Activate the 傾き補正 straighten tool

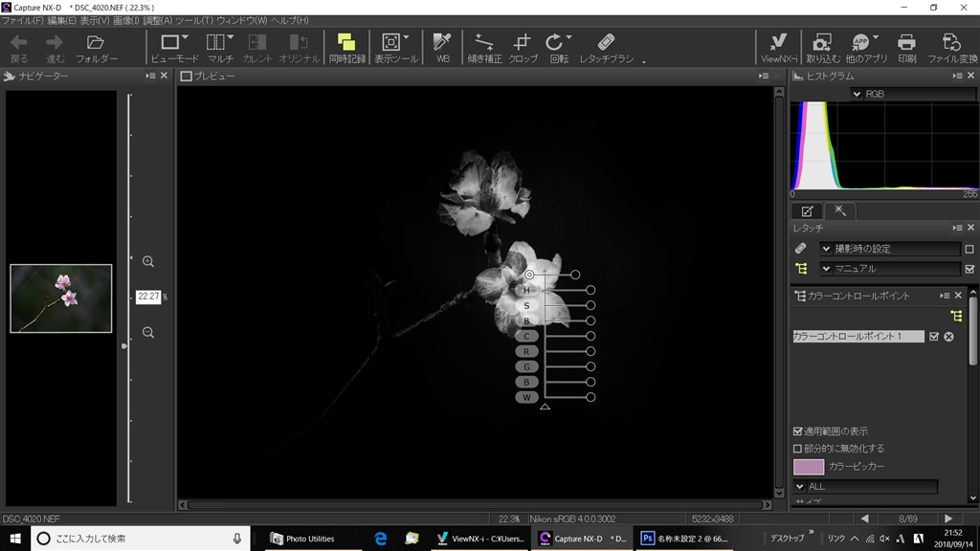(484, 47)
